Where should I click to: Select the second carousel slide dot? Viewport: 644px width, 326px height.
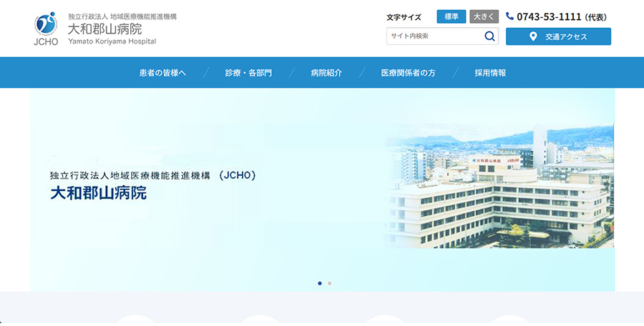(x=329, y=283)
